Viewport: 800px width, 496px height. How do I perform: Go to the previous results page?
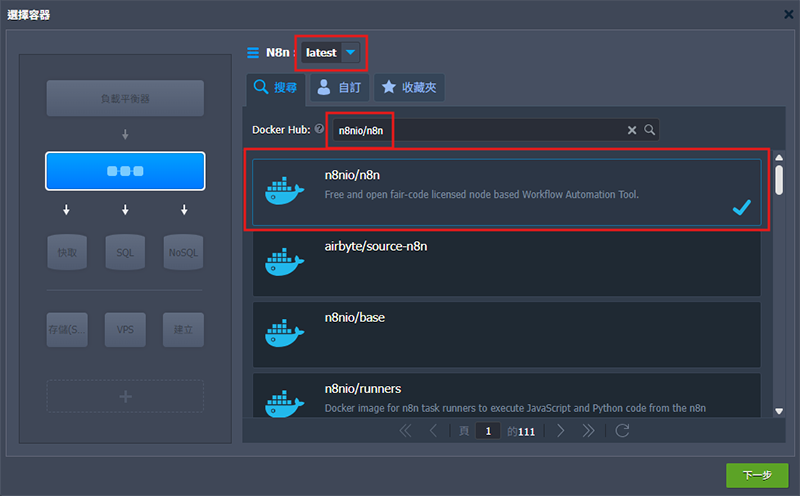click(x=433, y=431)
